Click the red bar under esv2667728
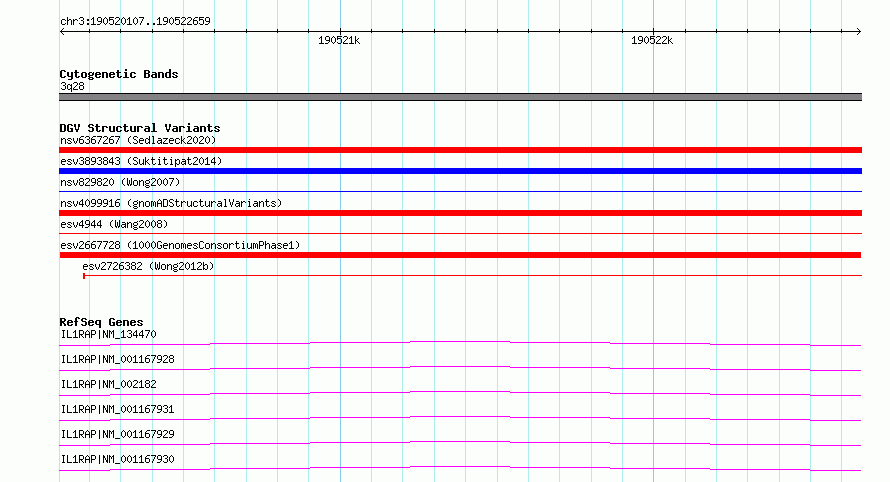890x482 pixels. click(460, 255)
